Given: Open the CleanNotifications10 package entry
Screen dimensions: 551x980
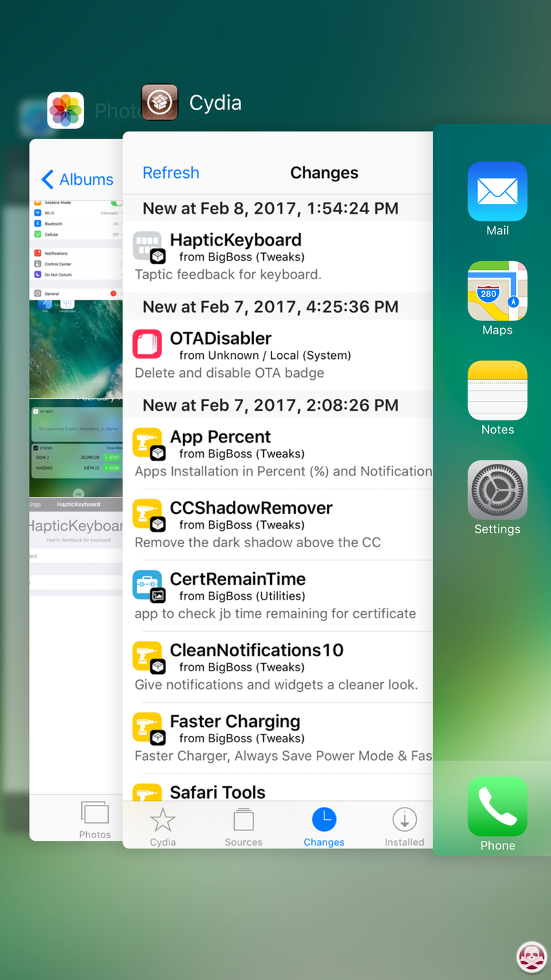Looking at the screenshot, I should (278, 666).
